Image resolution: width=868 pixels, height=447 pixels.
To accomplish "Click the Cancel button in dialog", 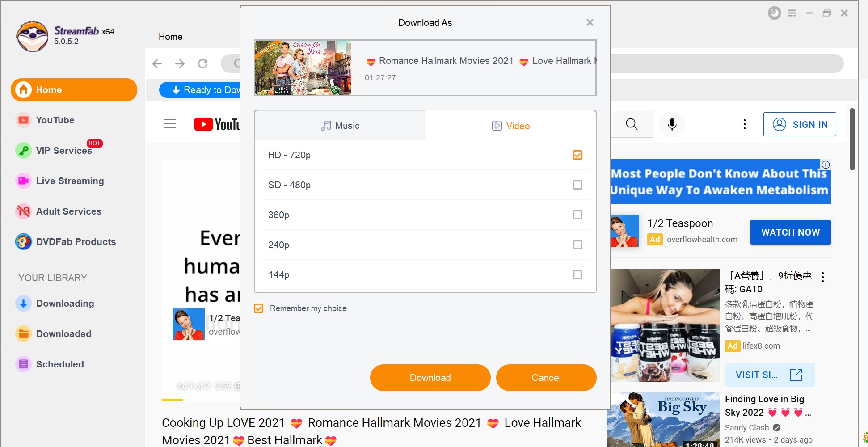I will tap(546, 378).
